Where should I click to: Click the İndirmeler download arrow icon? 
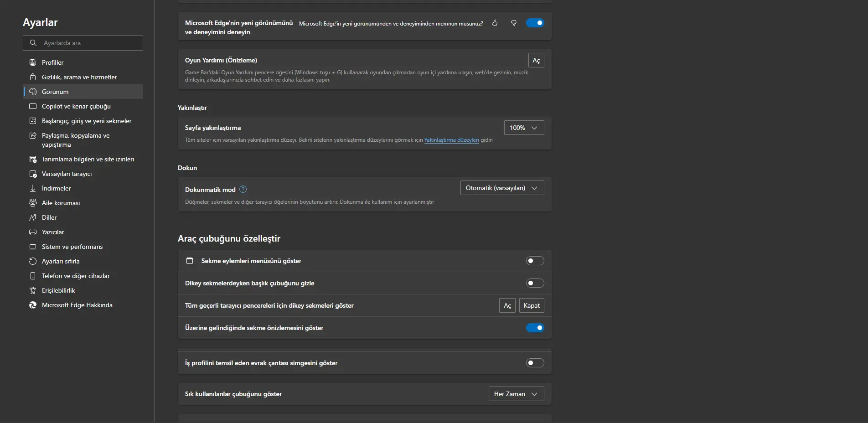(x=33, y=188)
